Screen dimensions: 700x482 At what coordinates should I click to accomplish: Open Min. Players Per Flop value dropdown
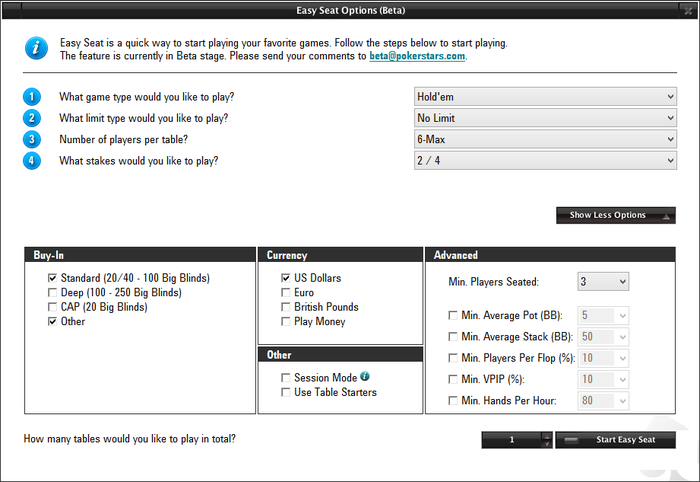tap(603, 358)
